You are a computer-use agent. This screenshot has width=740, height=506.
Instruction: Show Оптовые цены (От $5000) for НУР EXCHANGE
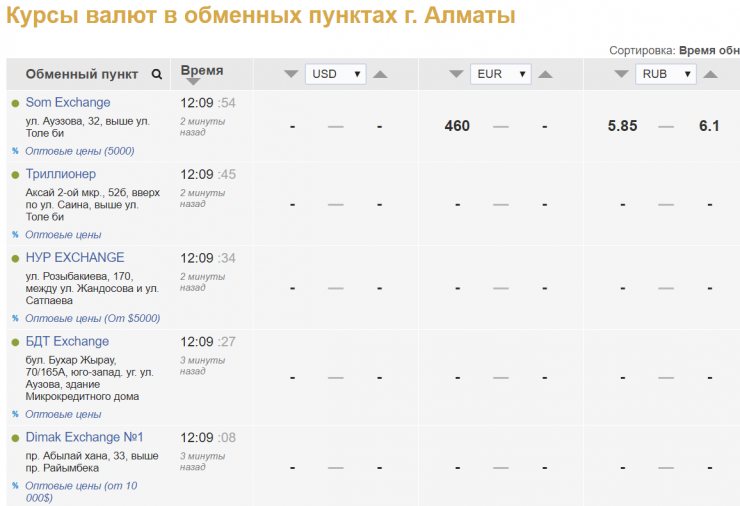point(92,318)
